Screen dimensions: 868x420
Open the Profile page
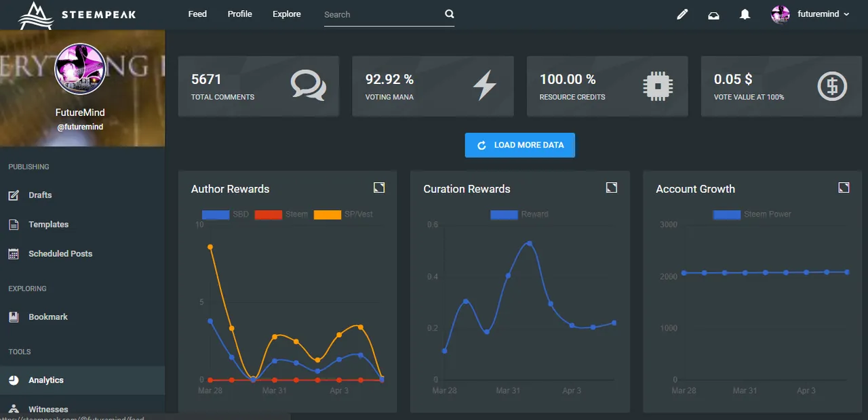click(240, 14)
